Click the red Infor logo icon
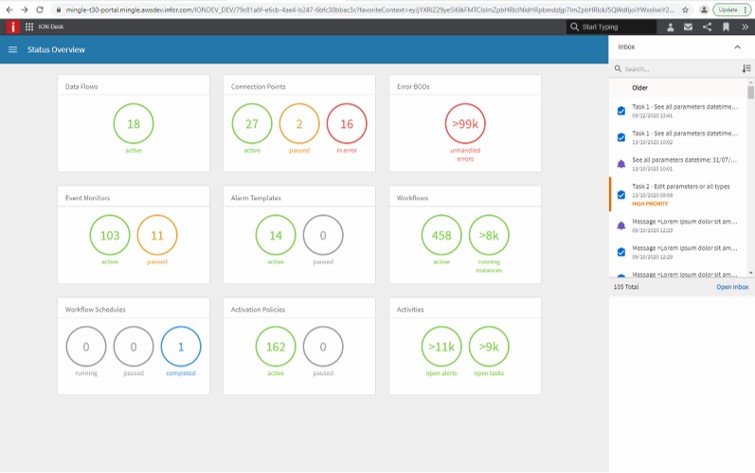The width and height of the screenshot is (755, 473). coord(13,27)
